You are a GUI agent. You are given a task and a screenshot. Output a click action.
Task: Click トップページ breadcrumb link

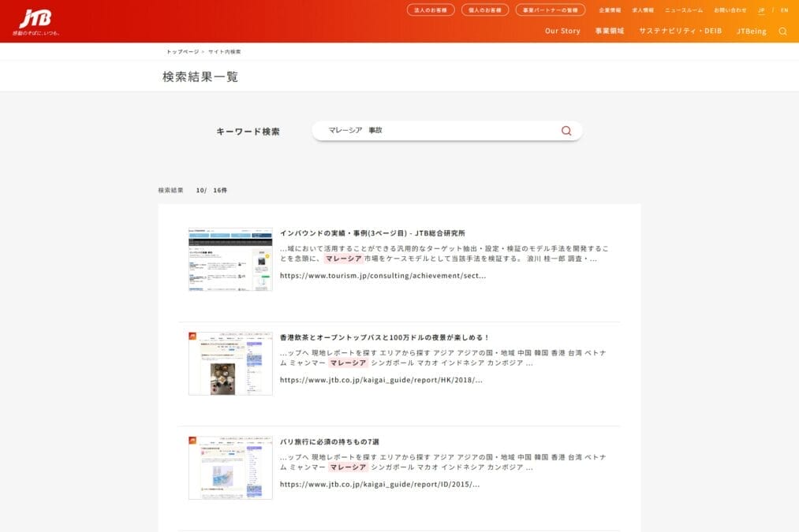[182, 51]
